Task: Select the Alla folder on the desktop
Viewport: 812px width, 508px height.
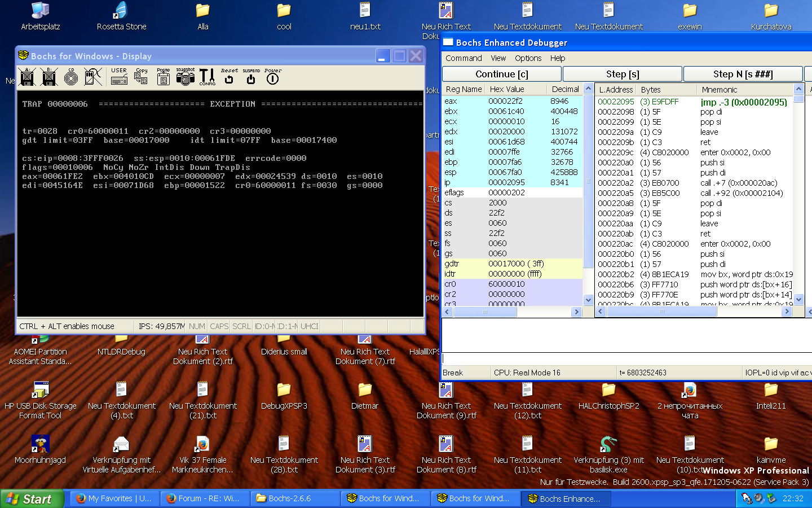Action: coord(203,16)
